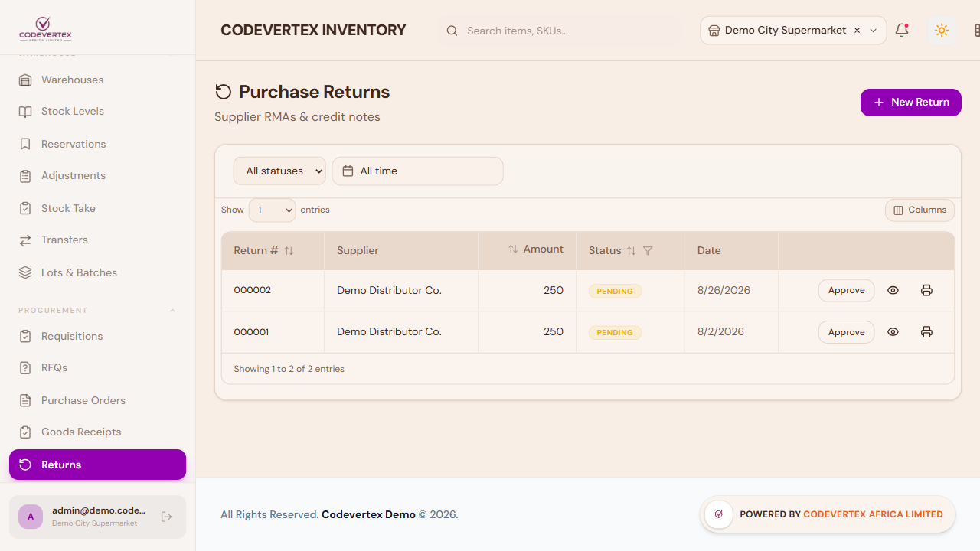Open Requisitions in Procurement
Screen dimensions: 980x551
coord(97,336)
